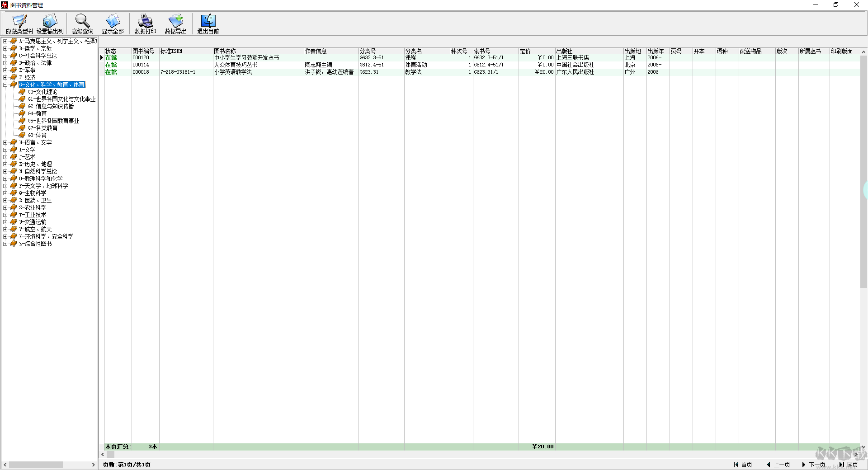This screenshot has width=868, height=470.
Task: Select G8-体育 subcategory
Action: pyautogui.click(x=37, y=135)
